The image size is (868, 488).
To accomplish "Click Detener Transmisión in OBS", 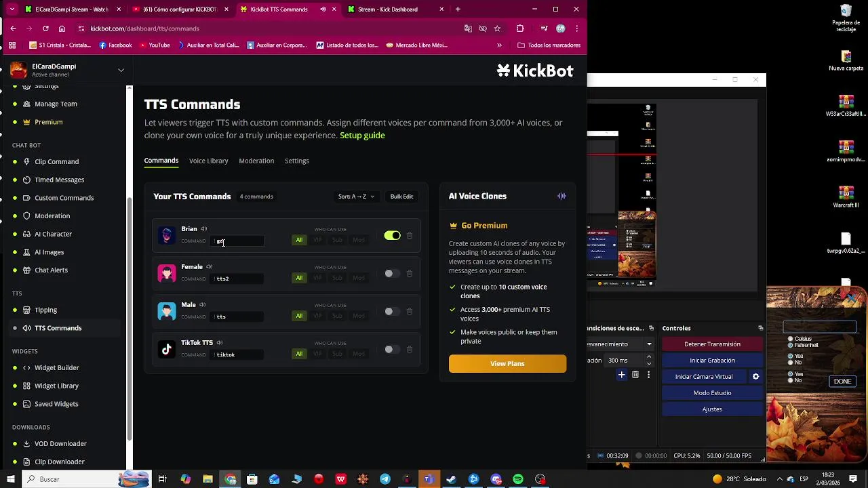I will coord(712,344).
